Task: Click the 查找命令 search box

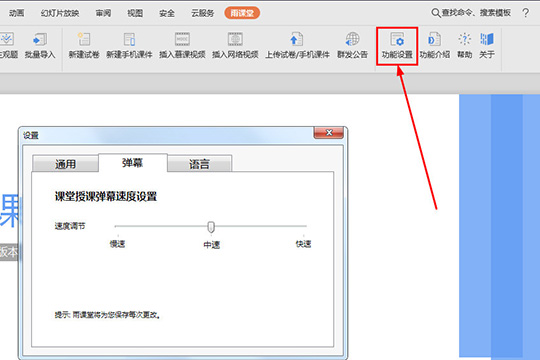Action: click(471, 13)
